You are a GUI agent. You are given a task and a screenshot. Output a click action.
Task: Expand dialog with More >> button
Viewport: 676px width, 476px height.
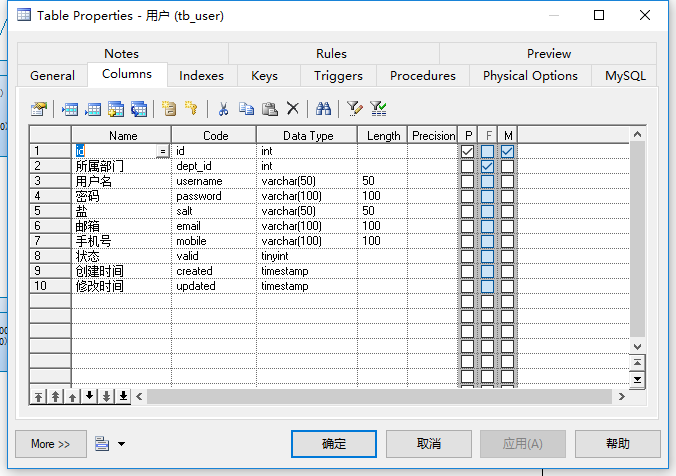coord(51,444)
